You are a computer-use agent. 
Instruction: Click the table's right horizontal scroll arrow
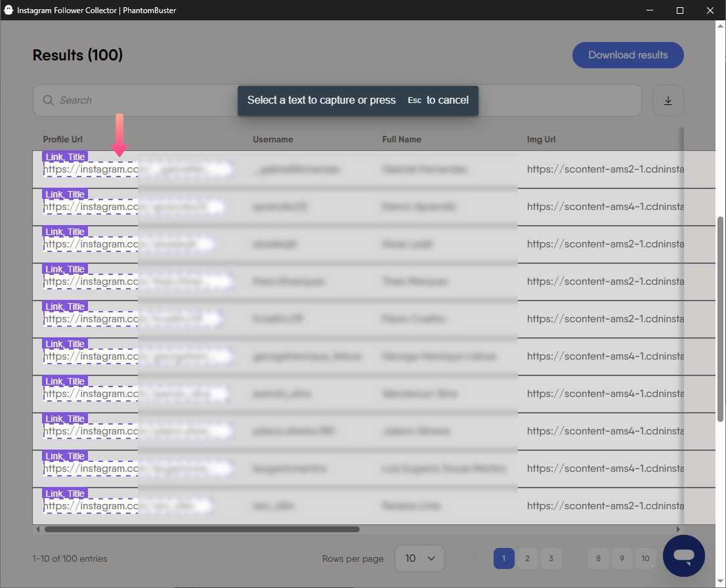coord(678,529)
